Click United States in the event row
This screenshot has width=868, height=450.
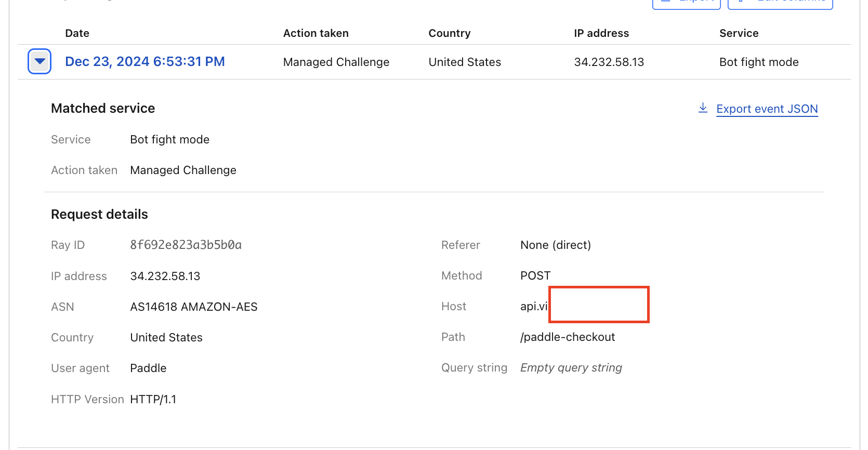(x=464, y=62)
